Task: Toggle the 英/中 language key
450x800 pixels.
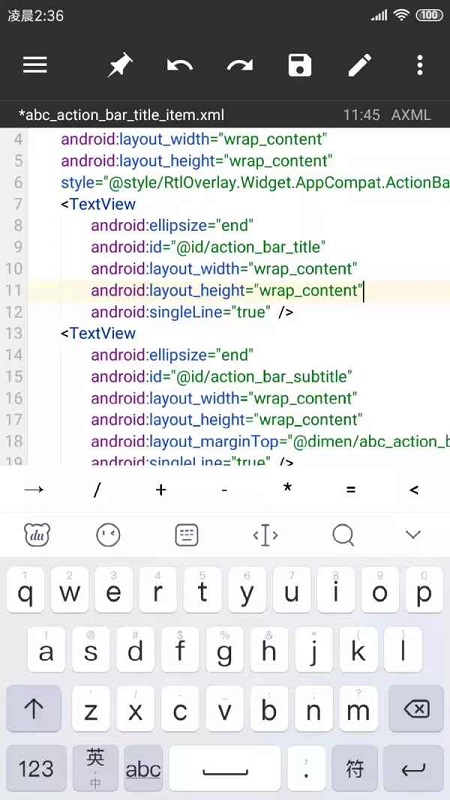Action: (95, 768)
